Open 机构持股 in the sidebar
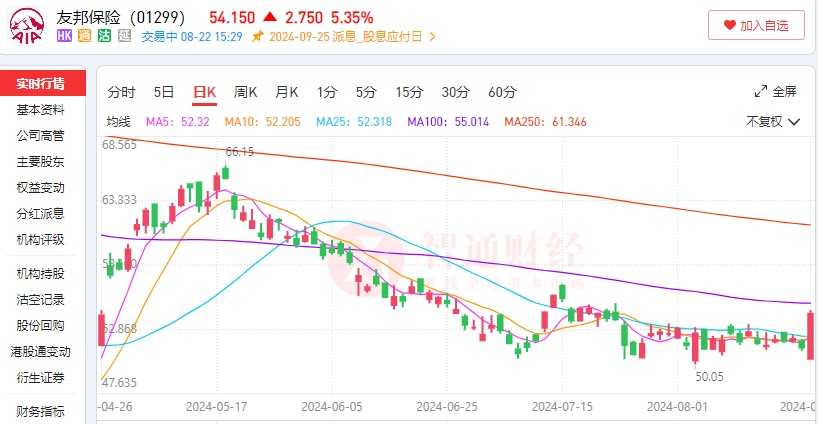Image resolution: width=818 pixels, height=424 pixels. click(x=41, y=273)
